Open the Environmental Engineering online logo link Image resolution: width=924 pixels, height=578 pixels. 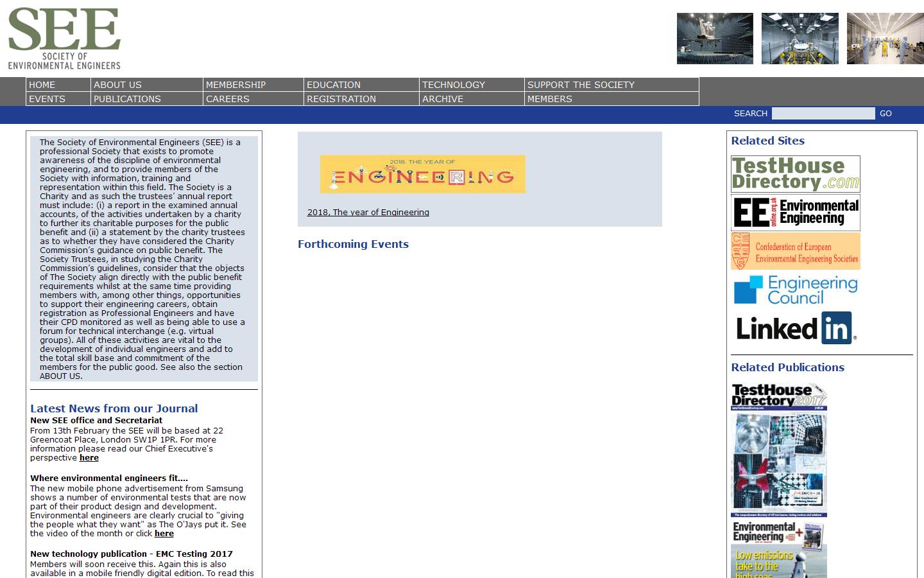click(x=795, y=213)
